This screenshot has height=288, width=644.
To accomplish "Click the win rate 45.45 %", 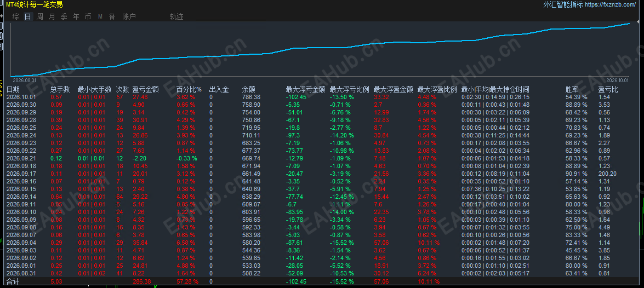I will point(576,250).
